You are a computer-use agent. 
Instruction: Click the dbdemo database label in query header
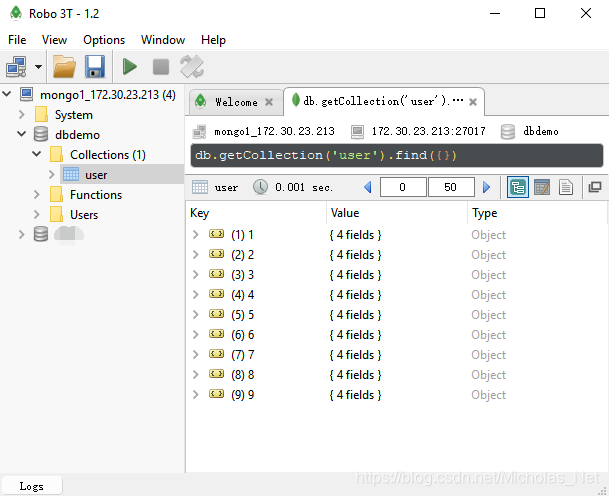(x=541, y=131)
